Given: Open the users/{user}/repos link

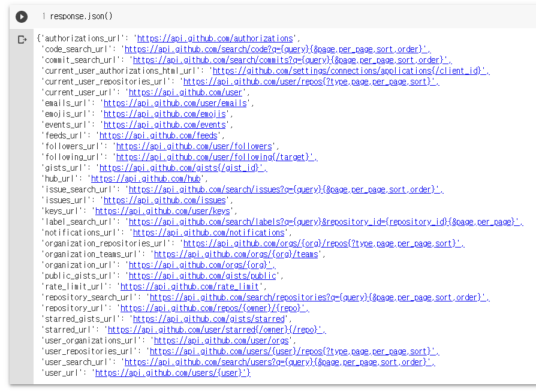Looking at the screenshot, I should (294, 351).
